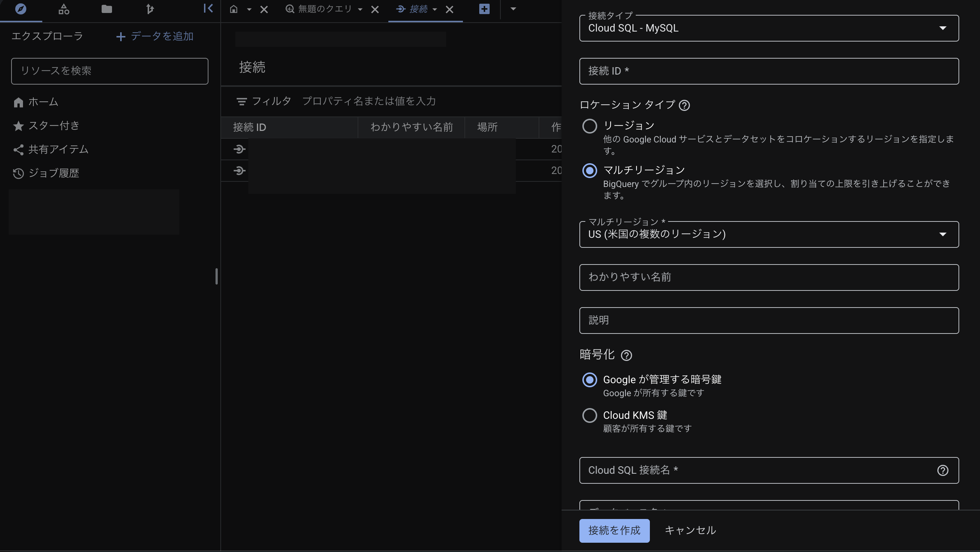Click the filter icon

[x=241, y=102]
